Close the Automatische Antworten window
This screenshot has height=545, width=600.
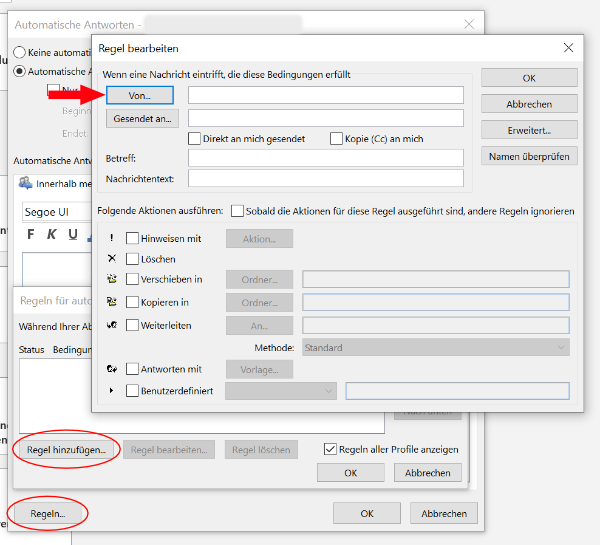(469, 24)
